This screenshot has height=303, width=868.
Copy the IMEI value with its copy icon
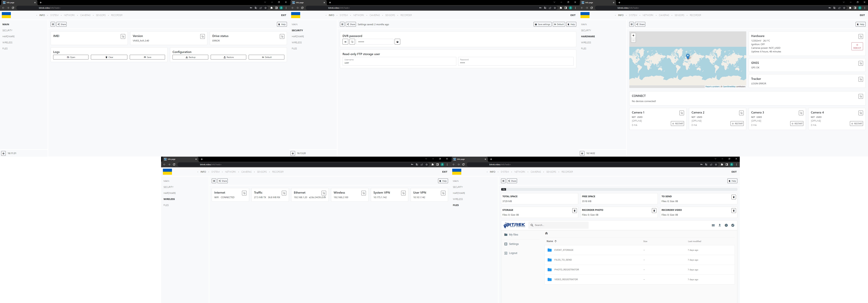[x=123, y=36]
